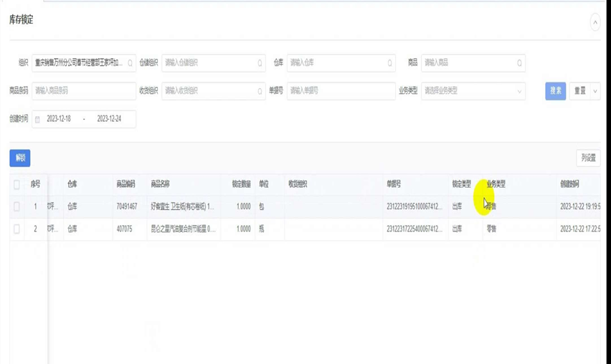611x364 pixels.
Task: Click the blue 搜索 button
Action: [555, 91]
